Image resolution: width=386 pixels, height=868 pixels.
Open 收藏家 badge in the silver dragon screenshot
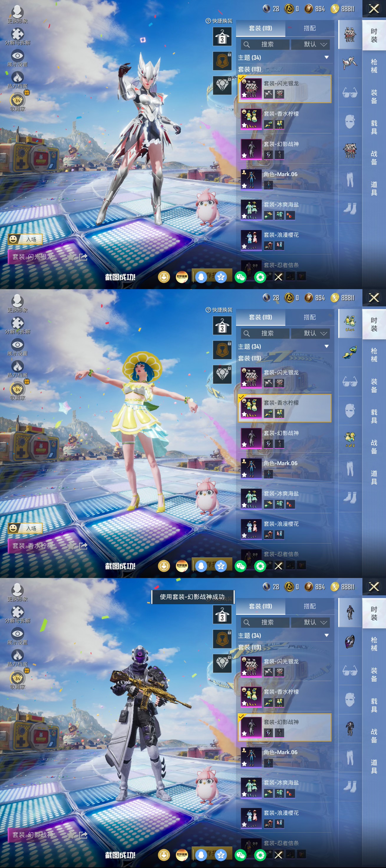[17, 102]
